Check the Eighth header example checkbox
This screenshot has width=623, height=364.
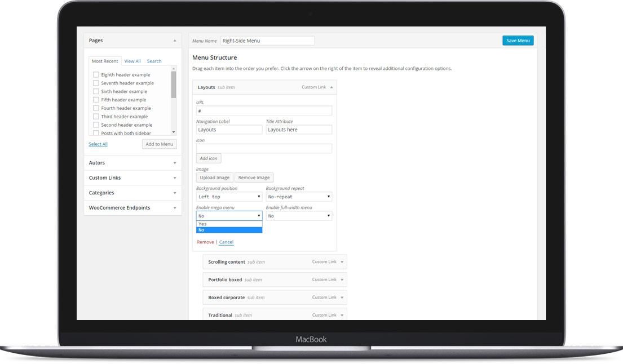coord(96,75)
